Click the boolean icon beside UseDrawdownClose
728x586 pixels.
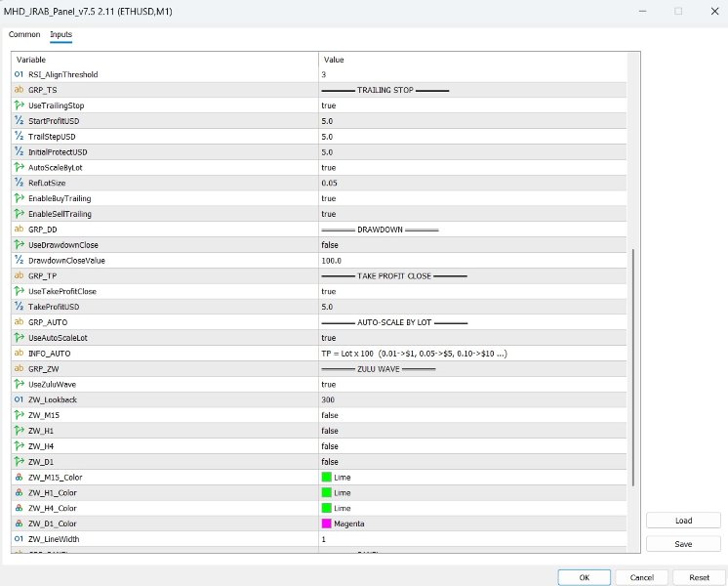pos(19,245)
